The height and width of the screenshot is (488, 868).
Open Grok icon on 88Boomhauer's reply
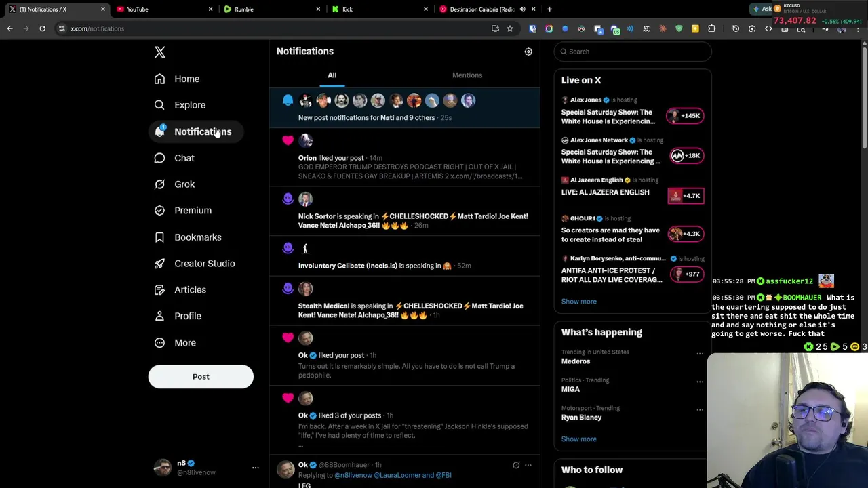(x=516, y=465)
